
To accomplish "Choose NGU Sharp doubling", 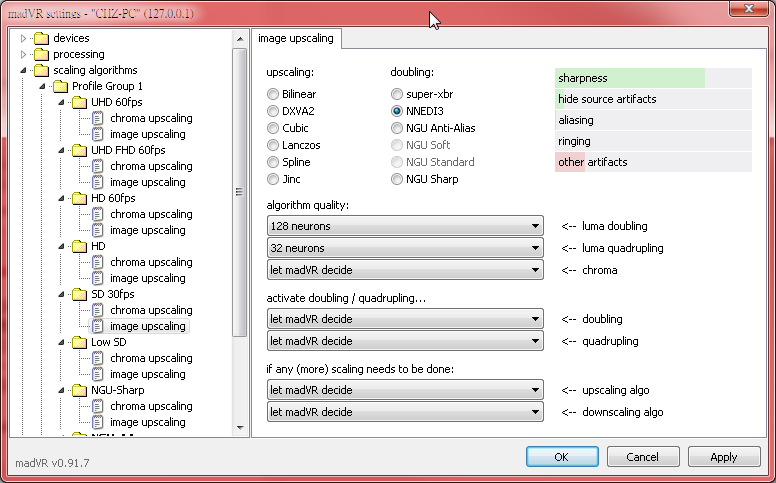I will pos(396,179).
